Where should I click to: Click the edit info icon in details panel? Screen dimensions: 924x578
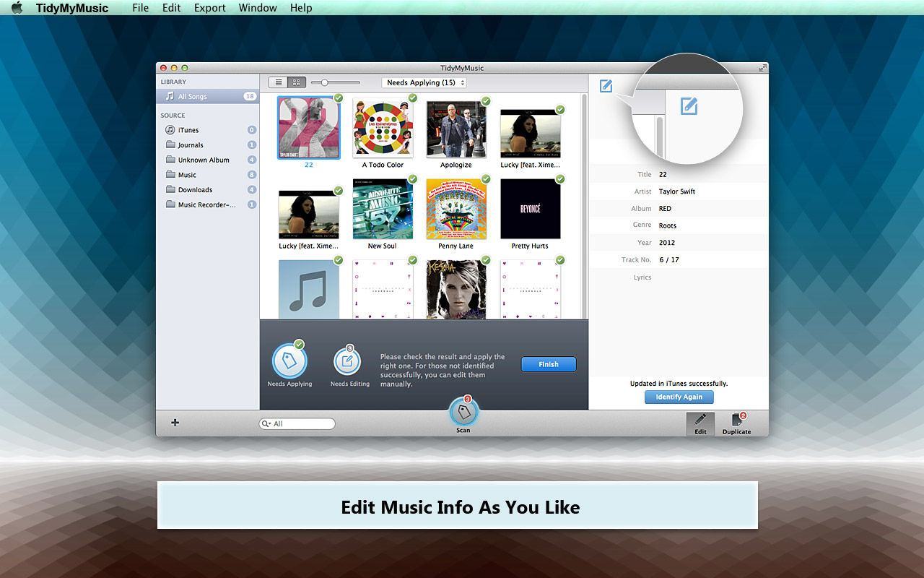pyautogui.click(x=606, y=87)
